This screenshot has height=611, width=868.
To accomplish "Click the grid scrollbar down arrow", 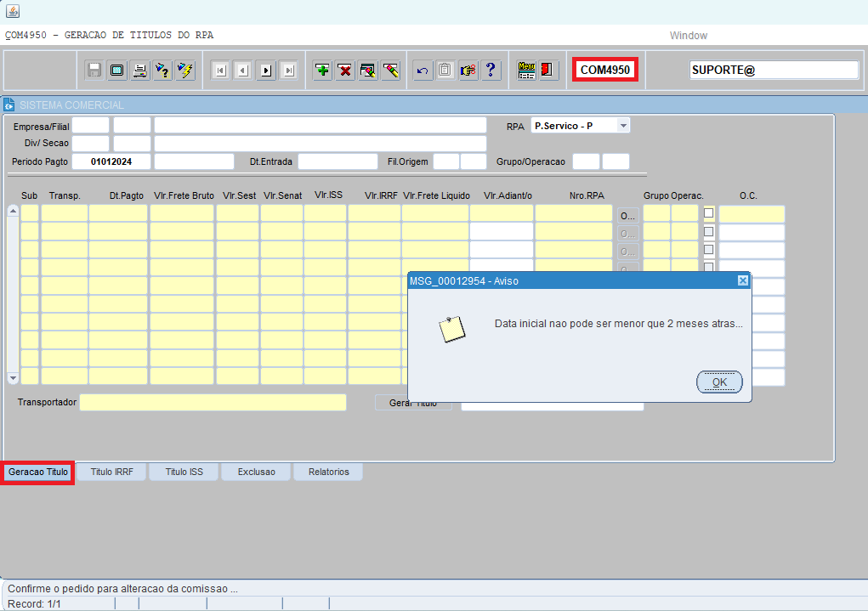I will [14, 378].
